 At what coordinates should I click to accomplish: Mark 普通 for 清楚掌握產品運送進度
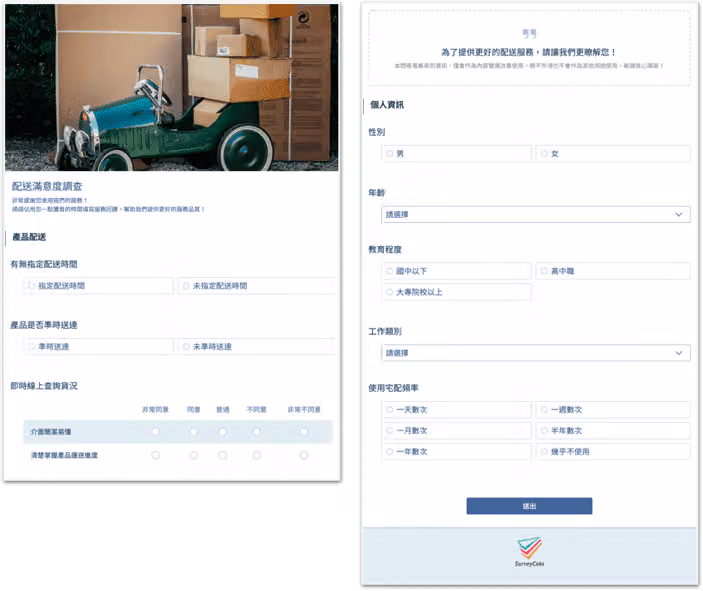tap(222, 455)
